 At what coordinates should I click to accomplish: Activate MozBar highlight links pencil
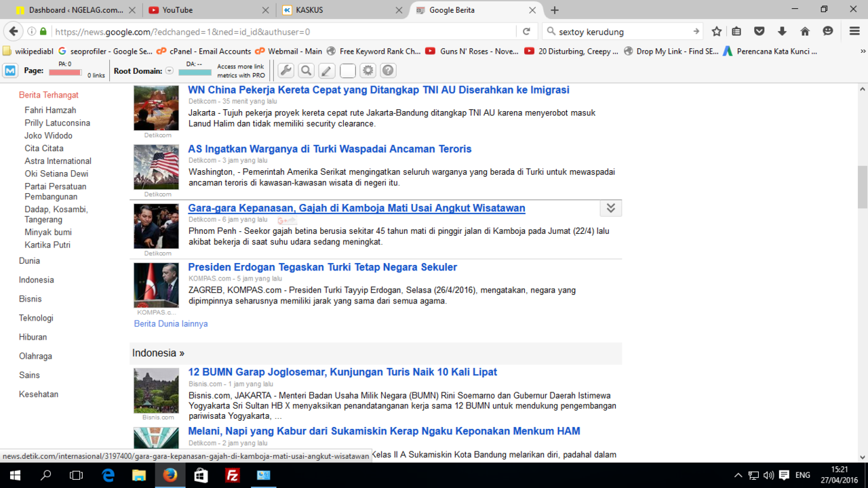click(327, 70)
